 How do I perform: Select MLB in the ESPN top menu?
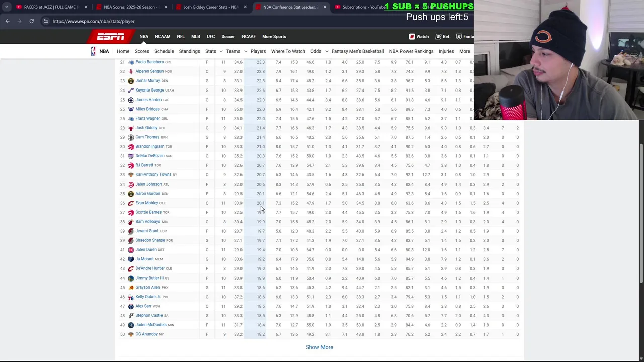(x=196, y=36)
